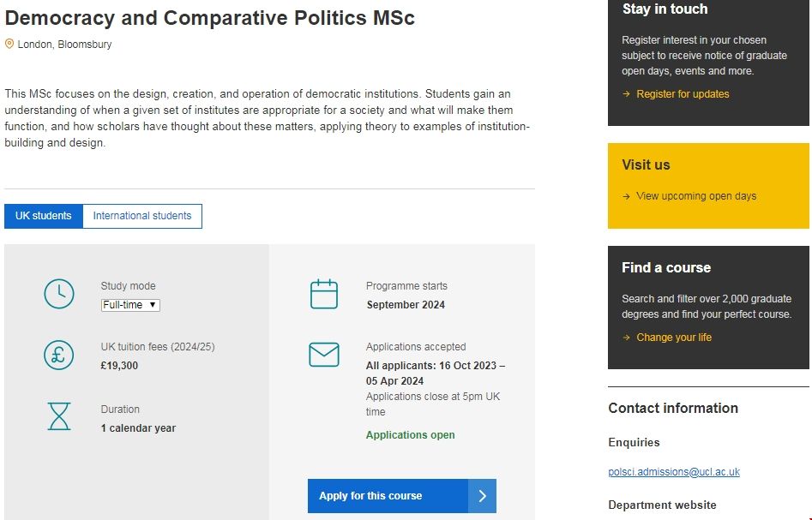Click the pound sign tuition fees icon
This screenshot has width=812, height=520.
(59, 355)
